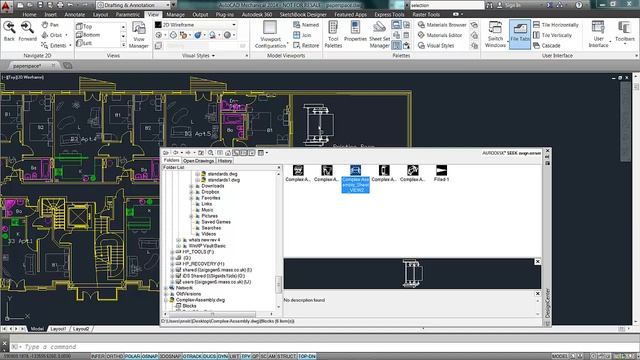Click the Join viewports button
The width and height of the screenshot is (640, 360).
coord(302,35)
